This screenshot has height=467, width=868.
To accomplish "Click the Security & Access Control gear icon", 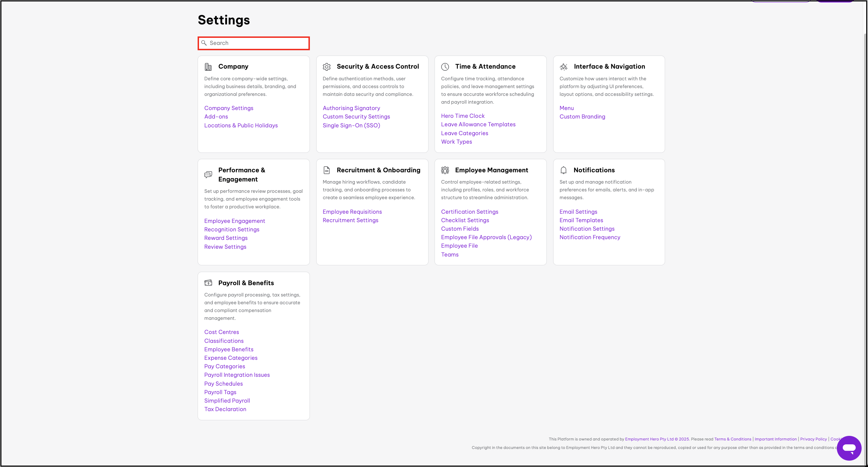I will (327, 66).
